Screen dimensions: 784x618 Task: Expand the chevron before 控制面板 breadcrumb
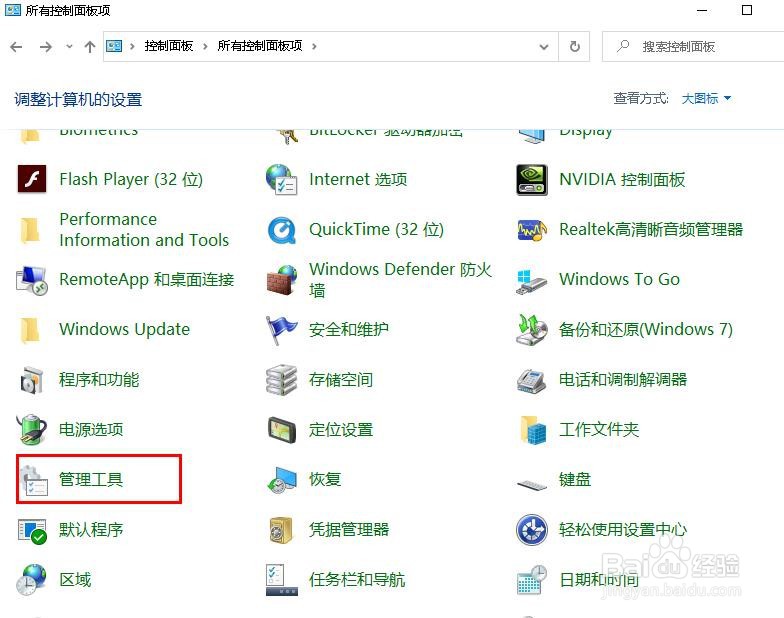[132, 46]
